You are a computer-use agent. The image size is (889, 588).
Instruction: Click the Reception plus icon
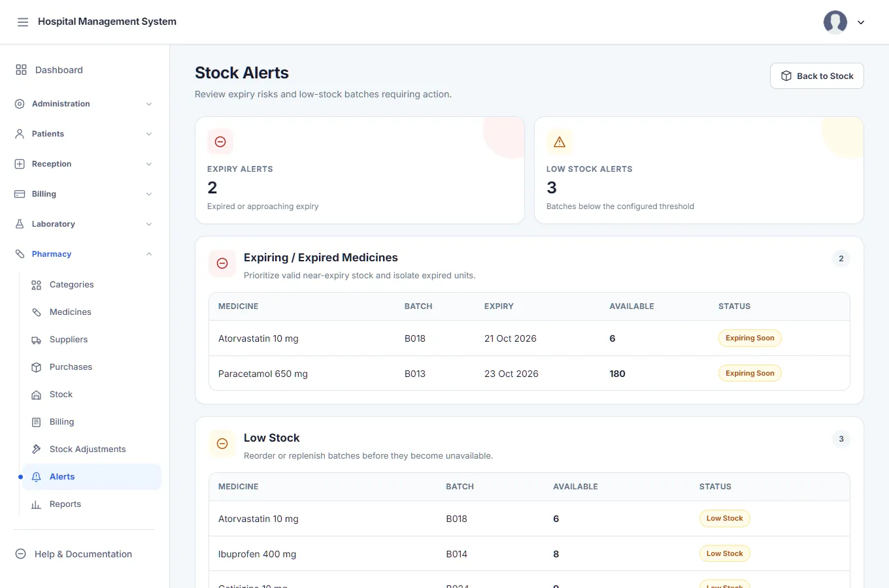[20, 164]
